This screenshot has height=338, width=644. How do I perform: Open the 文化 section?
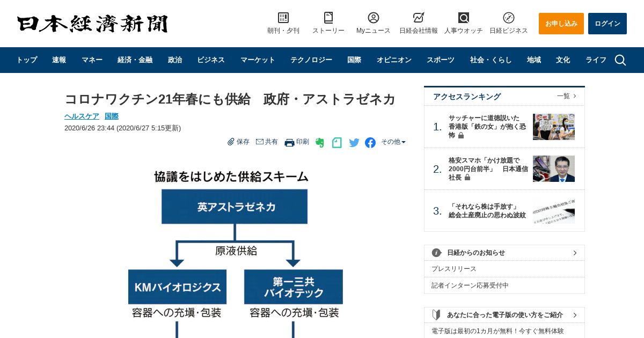tap(563, 60)
